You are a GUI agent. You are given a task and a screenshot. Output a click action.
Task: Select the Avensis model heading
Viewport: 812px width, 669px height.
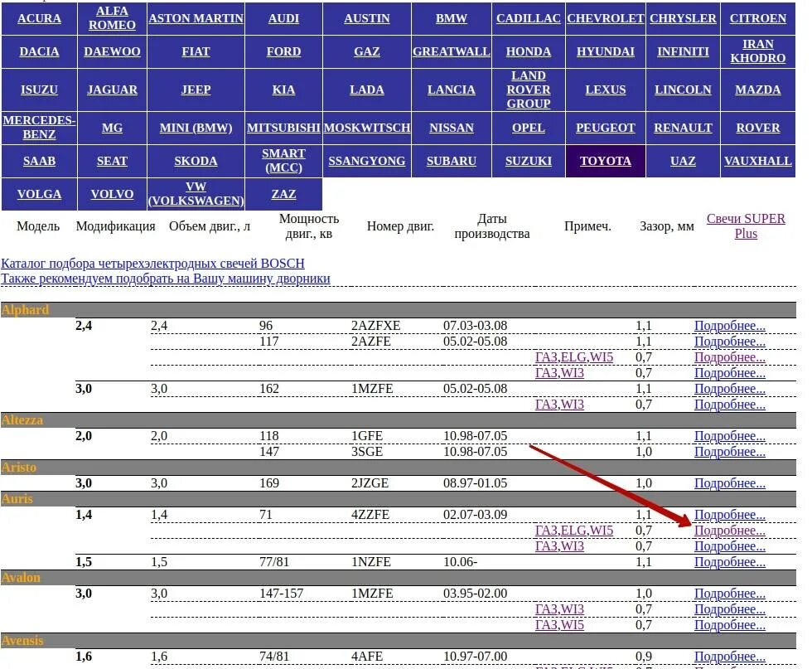[22, 641]
